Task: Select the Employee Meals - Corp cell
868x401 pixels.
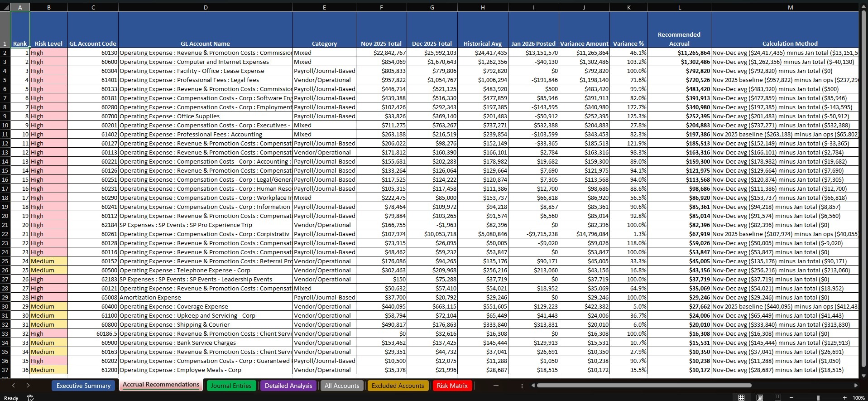Action: 206,370
